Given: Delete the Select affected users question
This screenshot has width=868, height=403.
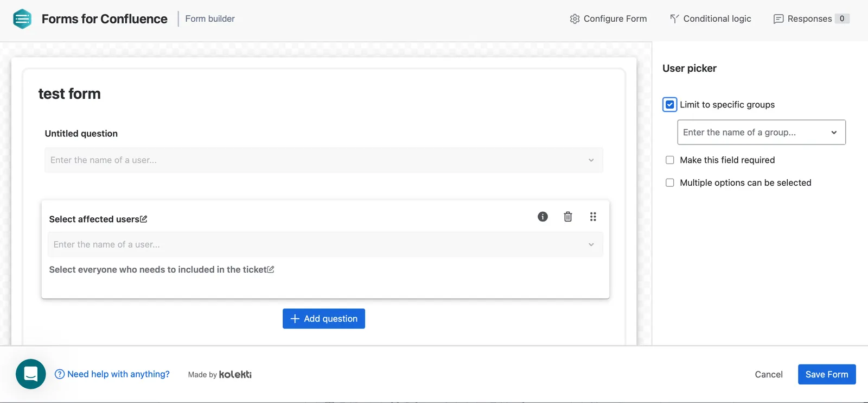Looking at the screenshot, I should click(x=568, y=217).
